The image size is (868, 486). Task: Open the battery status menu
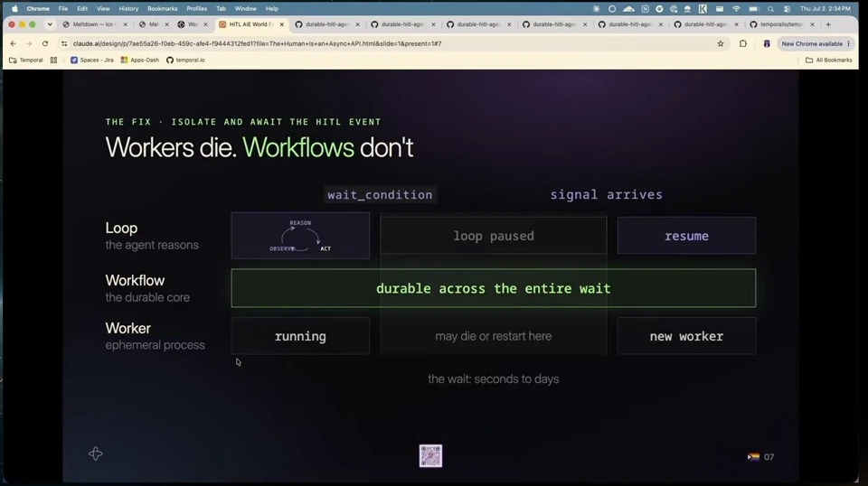click(753, 9)
